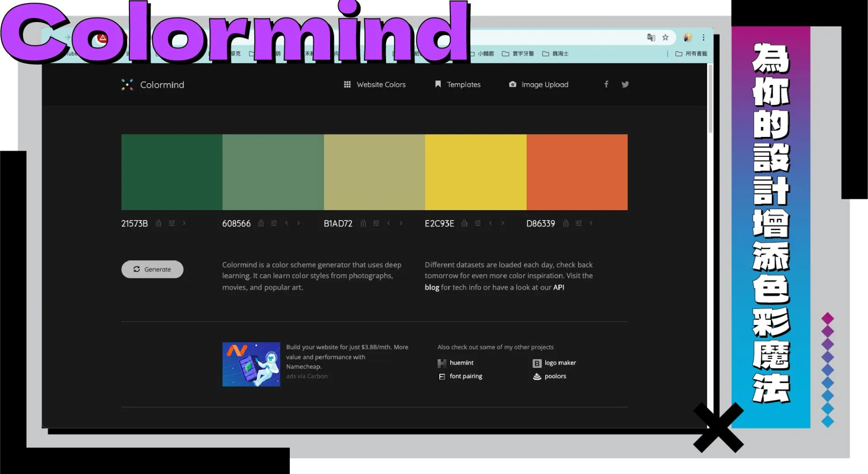This screenshot has height=474, width=868.
Task: Lock the E2C93E color
Action: 464,223
